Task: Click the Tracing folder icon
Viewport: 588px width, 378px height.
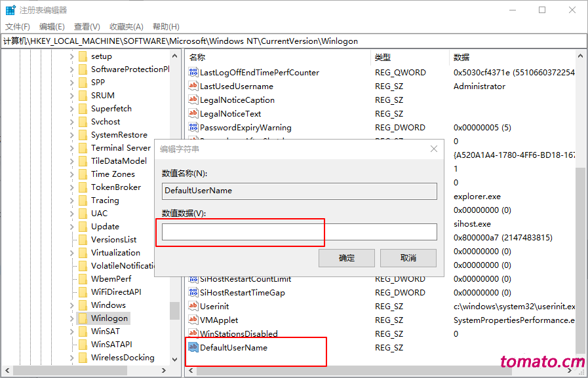Action: point(83,200)
